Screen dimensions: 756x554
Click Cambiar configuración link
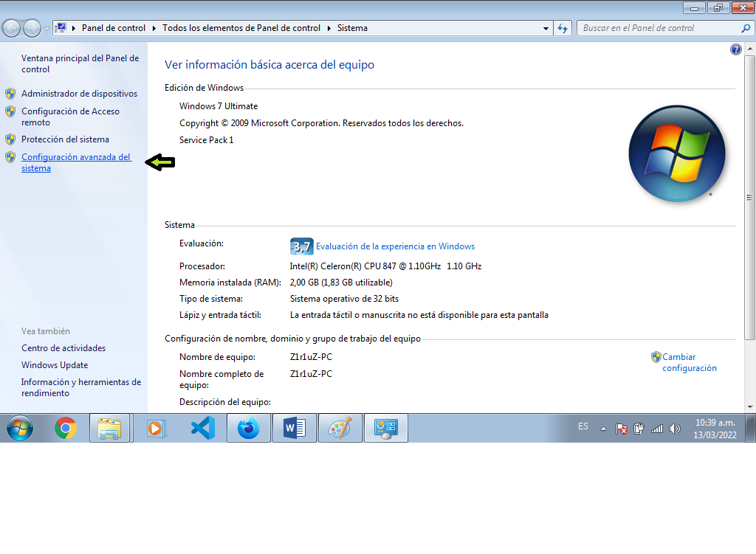(690, 362)
